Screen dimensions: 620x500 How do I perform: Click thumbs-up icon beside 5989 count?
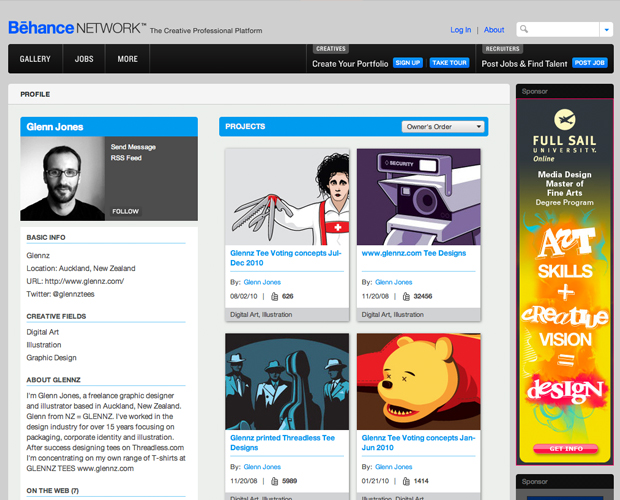pyautogui.click(x=274, y=481)
